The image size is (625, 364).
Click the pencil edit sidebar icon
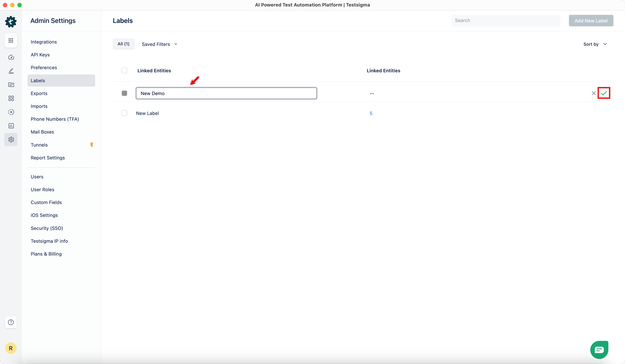click(x=11, y=71)
